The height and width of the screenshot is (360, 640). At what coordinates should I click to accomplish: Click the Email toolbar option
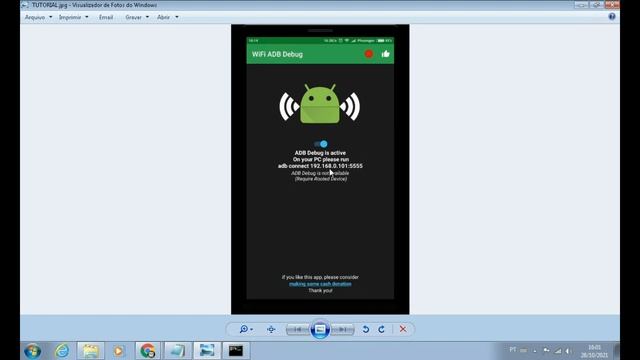106,17
